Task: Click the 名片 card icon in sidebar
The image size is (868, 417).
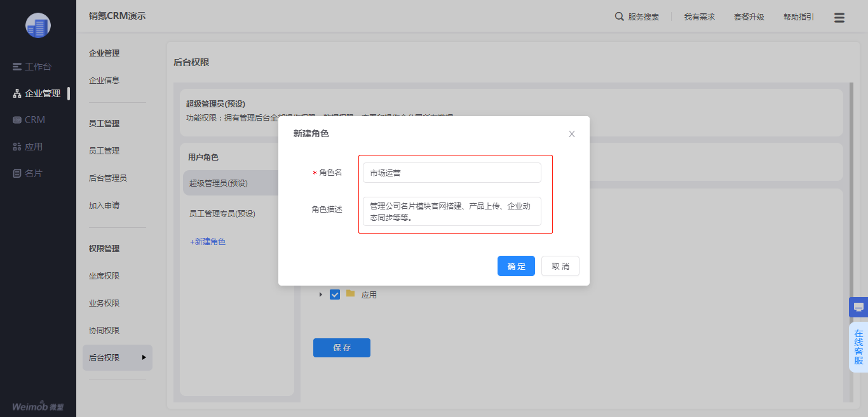Action: click(17, 173)
